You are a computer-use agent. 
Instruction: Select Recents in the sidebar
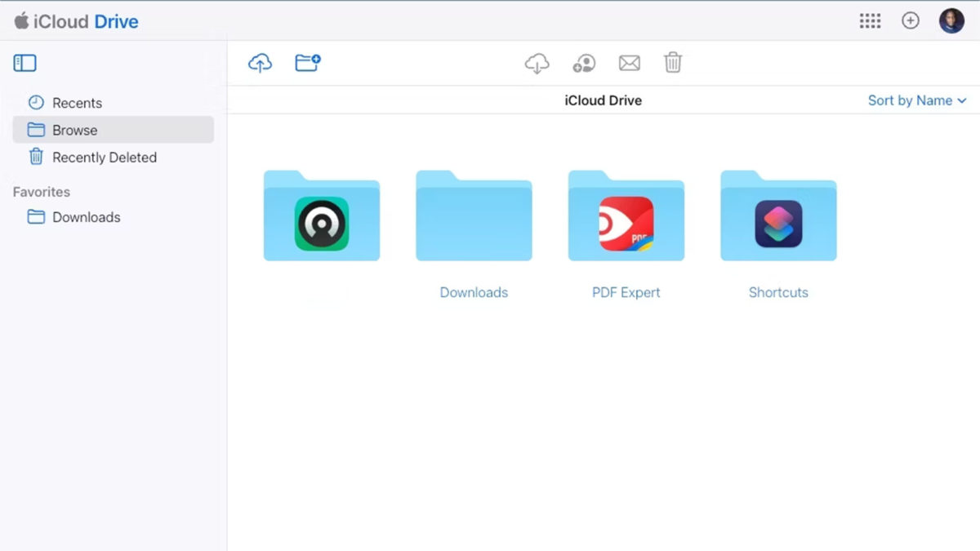point(77,103)
